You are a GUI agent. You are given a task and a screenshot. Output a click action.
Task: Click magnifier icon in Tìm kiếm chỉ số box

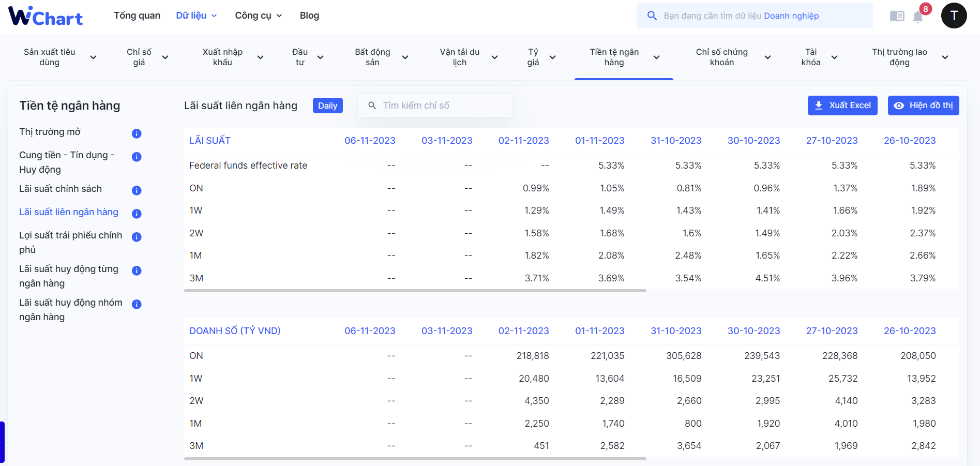(372, 106)
